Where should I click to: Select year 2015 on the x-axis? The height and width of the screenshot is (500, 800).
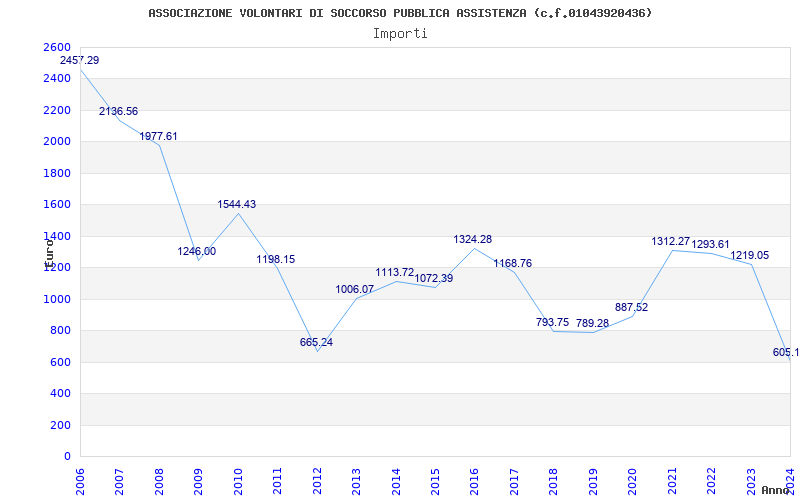[x=435, y=482]
